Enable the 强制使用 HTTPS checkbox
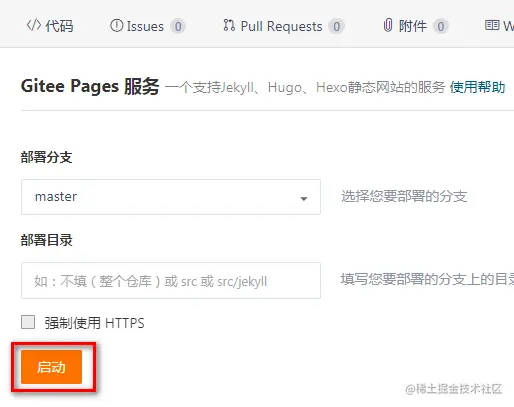The width and height of the screenshot is (514, 407). tap(28, 322)
